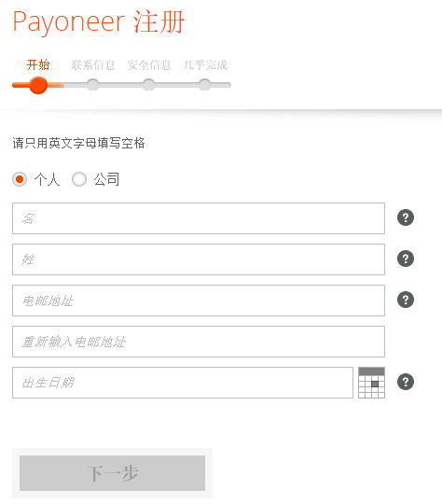Click help icon next to 姓 field
The height and width of the screenshot is (504, 442).
pyautogui.click(x=406, y=259)
